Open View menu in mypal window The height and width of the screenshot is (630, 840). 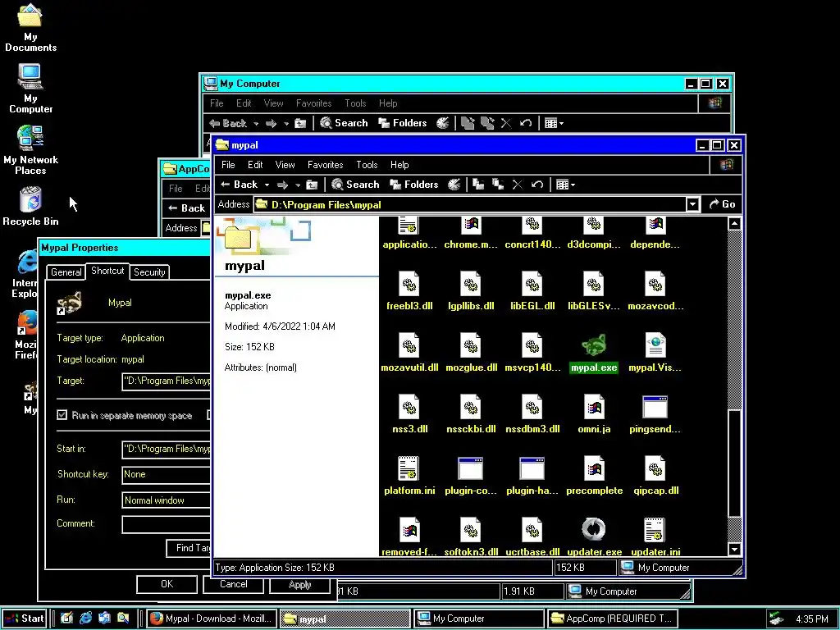pyautogui.click(x=285, y=165)
